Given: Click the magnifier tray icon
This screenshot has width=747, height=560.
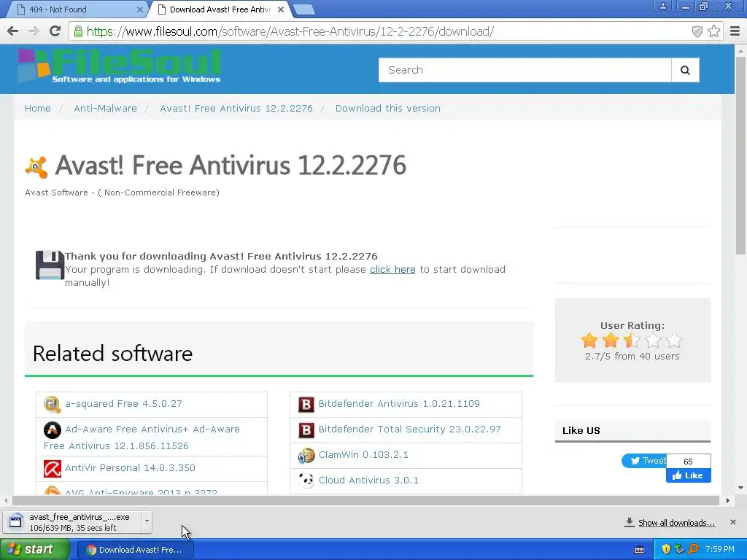Looking at the screenshot, I should click(x=693, y=550).
